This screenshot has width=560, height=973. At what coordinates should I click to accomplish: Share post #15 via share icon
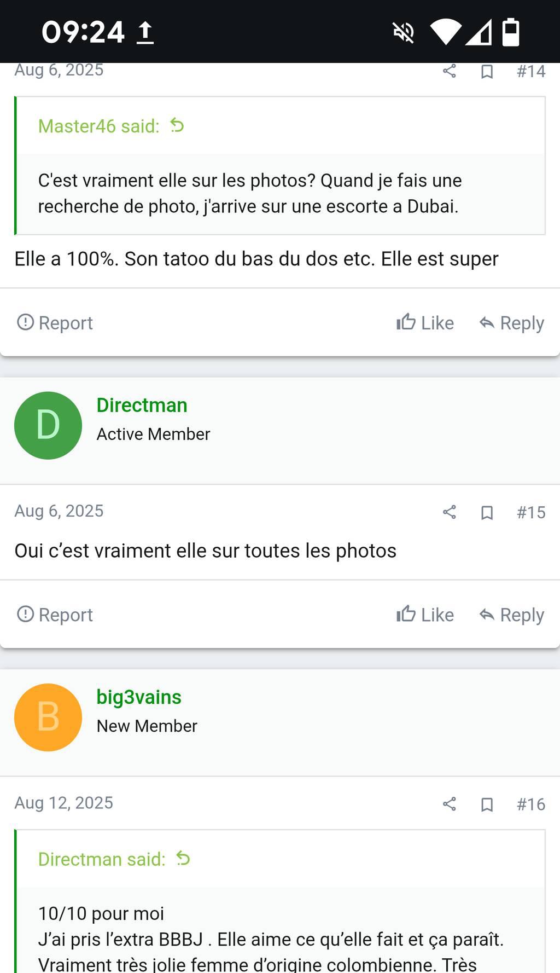(x=449, y=512)
